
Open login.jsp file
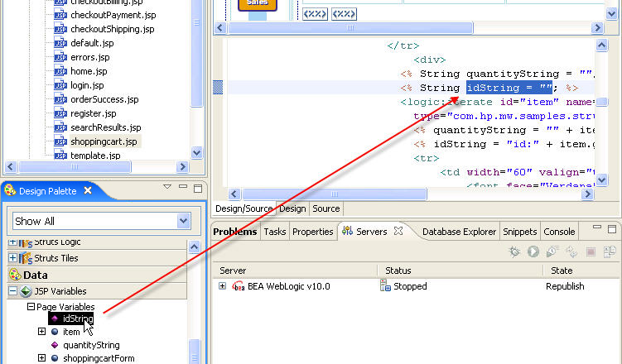click(x=87, y=85)
